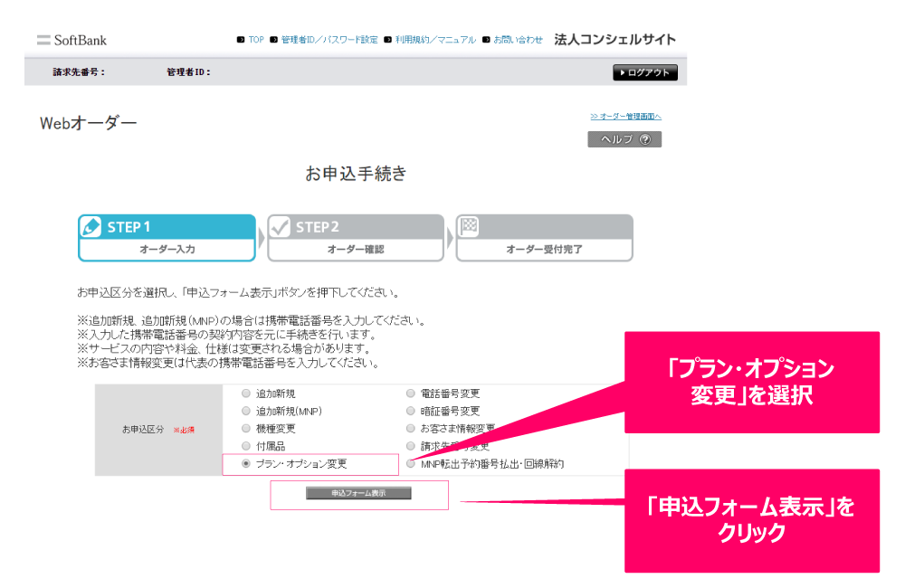Click the question mark icon on ヘルプ
This screenshot has height=588, width=905.
coord(645,139)
